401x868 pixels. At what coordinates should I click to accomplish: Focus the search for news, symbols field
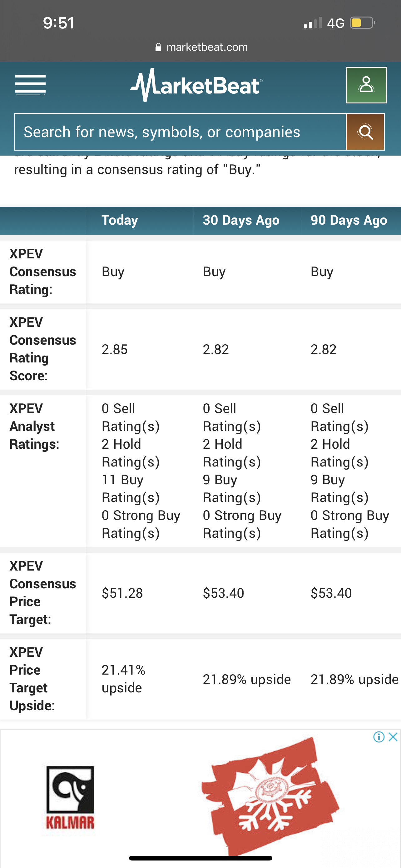[x=180, y=132]
